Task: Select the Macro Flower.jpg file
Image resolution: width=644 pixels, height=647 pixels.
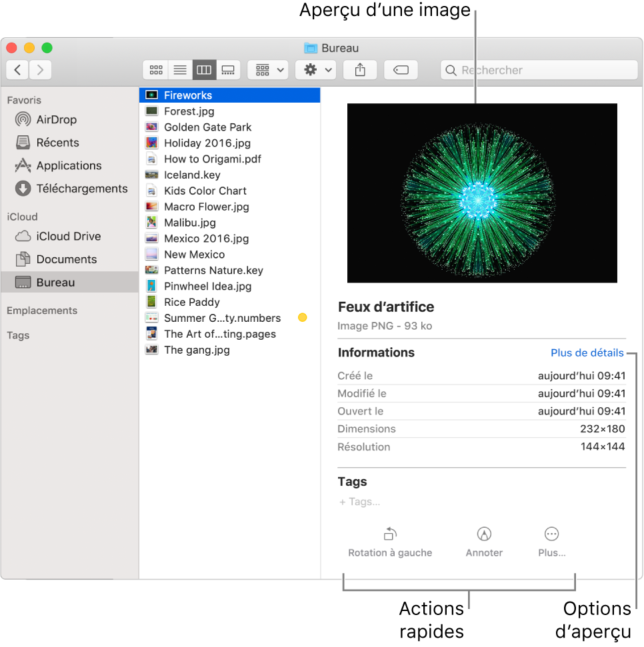Action: tap(229, 207)
